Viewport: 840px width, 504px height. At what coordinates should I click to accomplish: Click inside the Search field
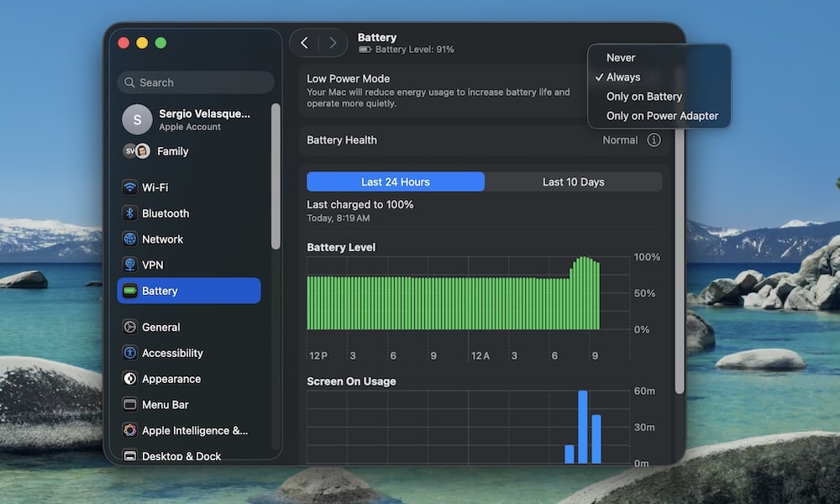tap(195, 82)
